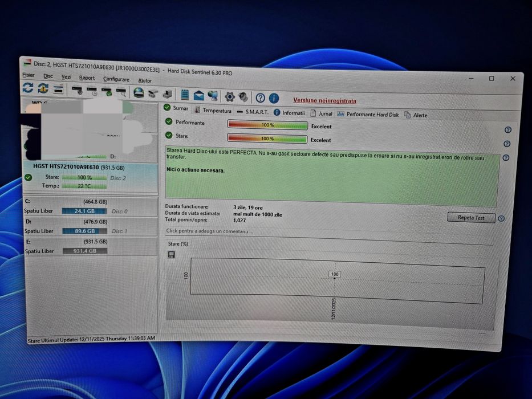The width and height of the screenshot is (532, 399).
Task: Click the disk icon with stop badge
Action: click(x=77, y=90)
